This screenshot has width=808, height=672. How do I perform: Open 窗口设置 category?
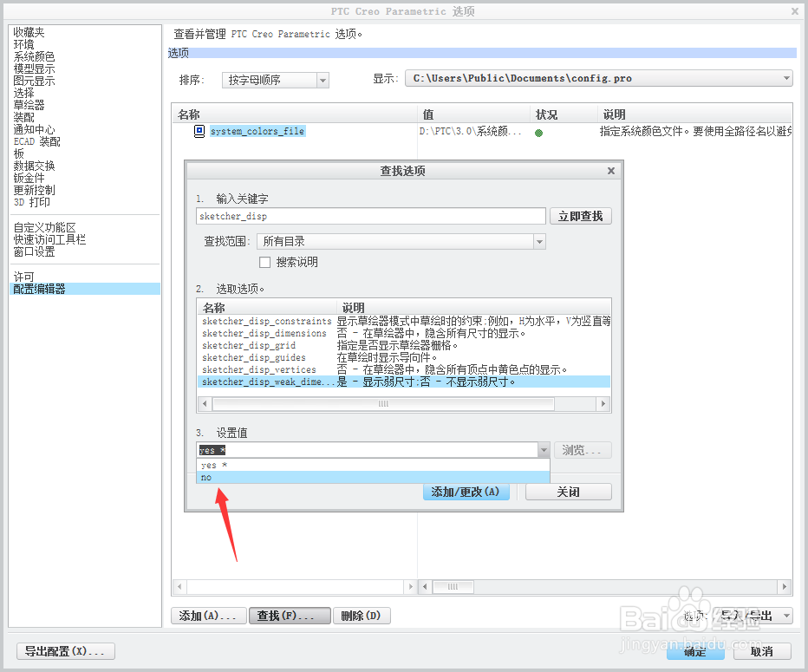34,252
